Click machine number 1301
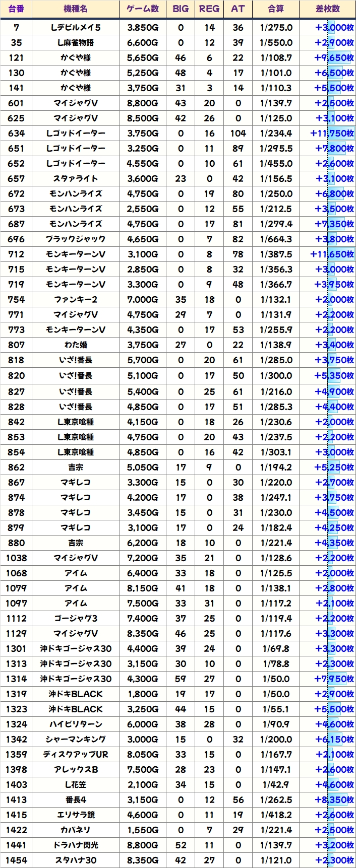Image resolution: width=356 pixels, height=868 pixels. (16, 649)
